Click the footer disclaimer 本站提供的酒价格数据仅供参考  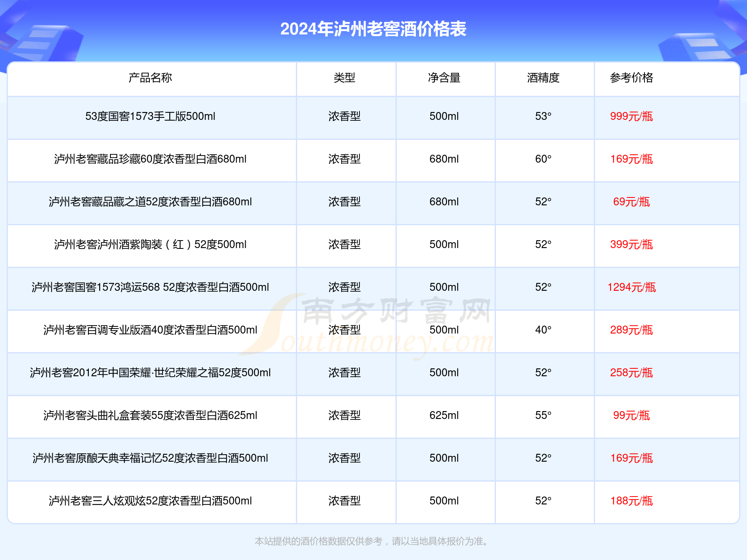[318, 541]
